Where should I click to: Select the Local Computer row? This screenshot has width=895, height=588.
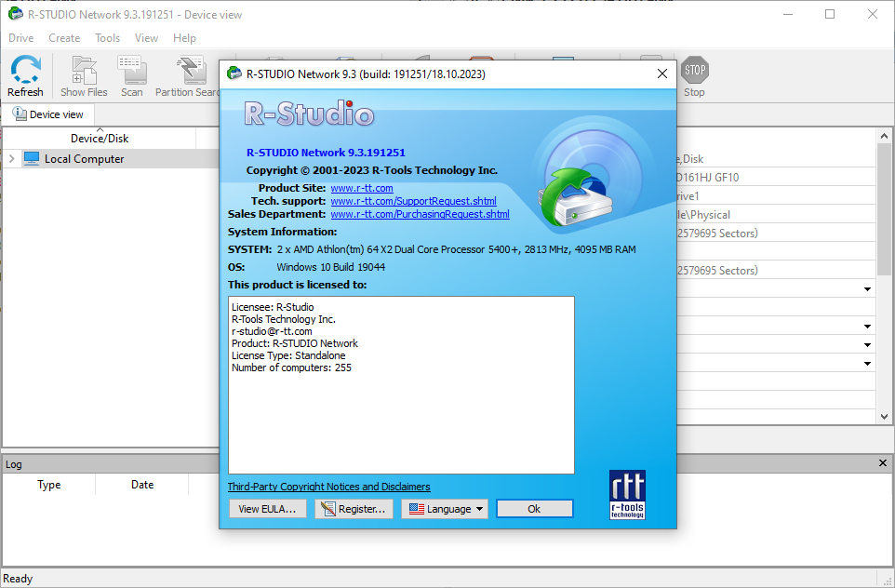pos(112,159)
